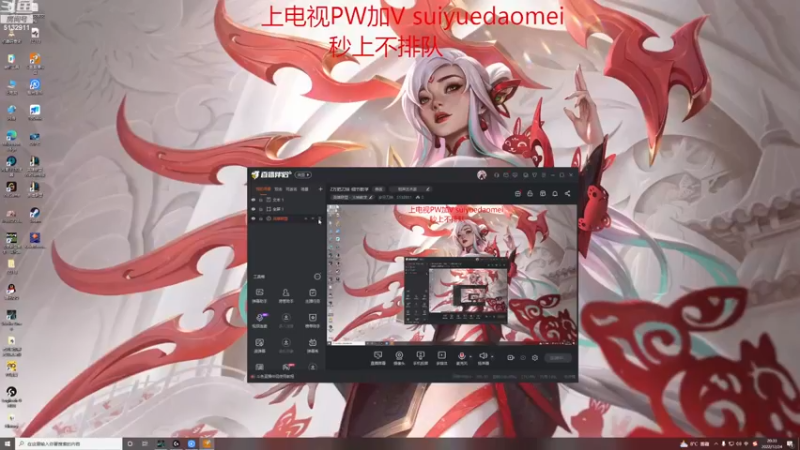Focus the taskbar search box
This screenshot has width=800, height=450.
[69, 444]
